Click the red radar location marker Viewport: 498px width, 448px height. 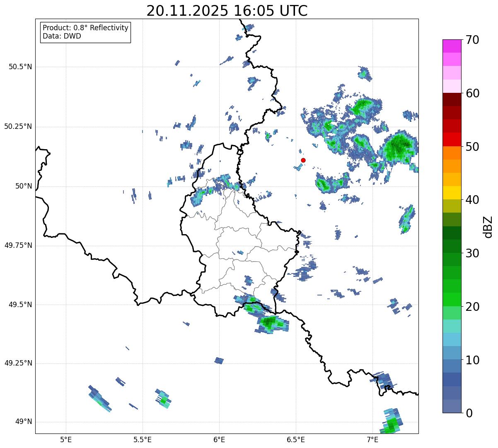(303, 160)
